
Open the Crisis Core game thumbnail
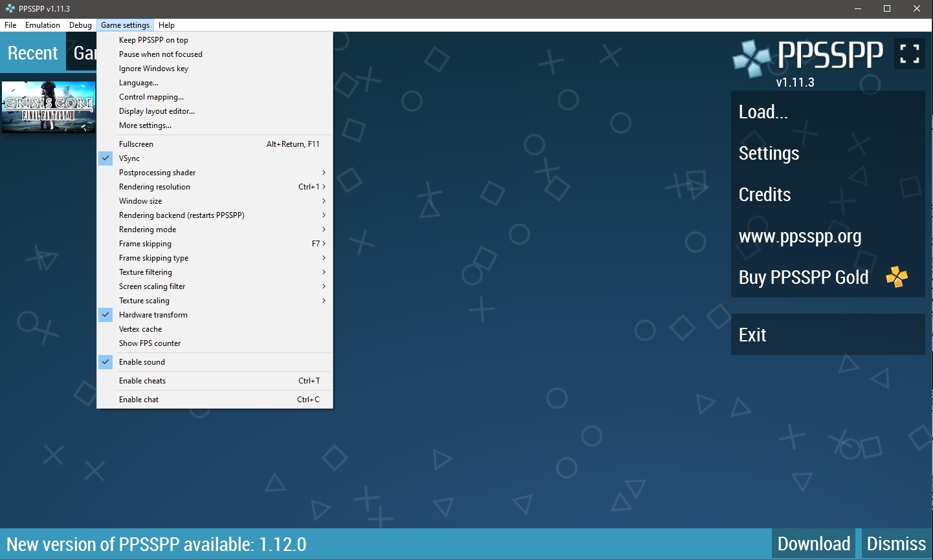pos(49,107)
